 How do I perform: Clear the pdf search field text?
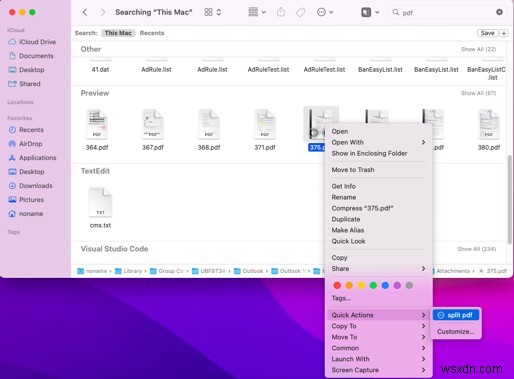[499, 12]
